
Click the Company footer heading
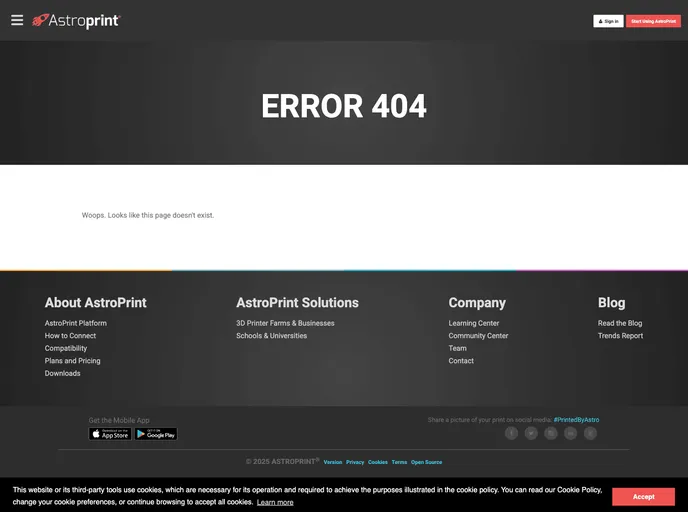click(x=477, y=303)
